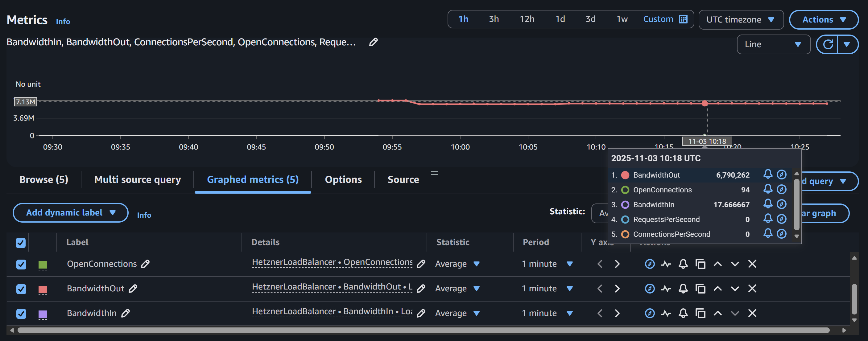The image size is (868, 341).
Task: Click the refresh graph icon
Action: (828, 44)
